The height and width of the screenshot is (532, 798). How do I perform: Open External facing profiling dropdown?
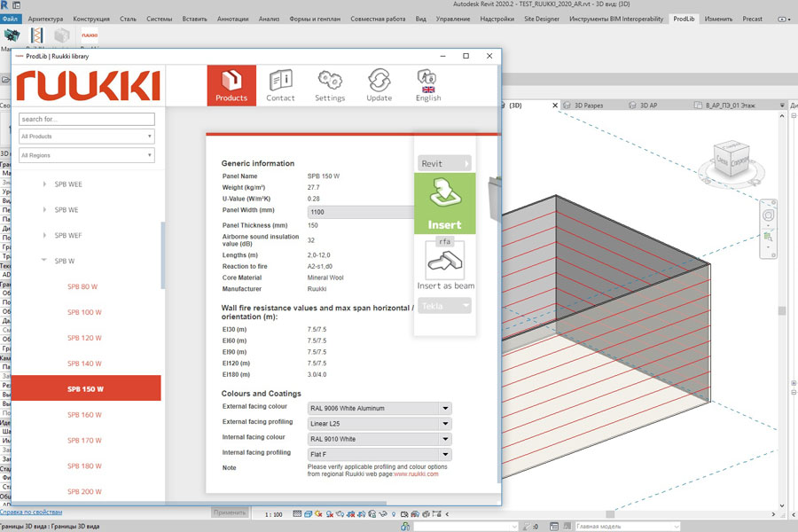tap(379, 424)
